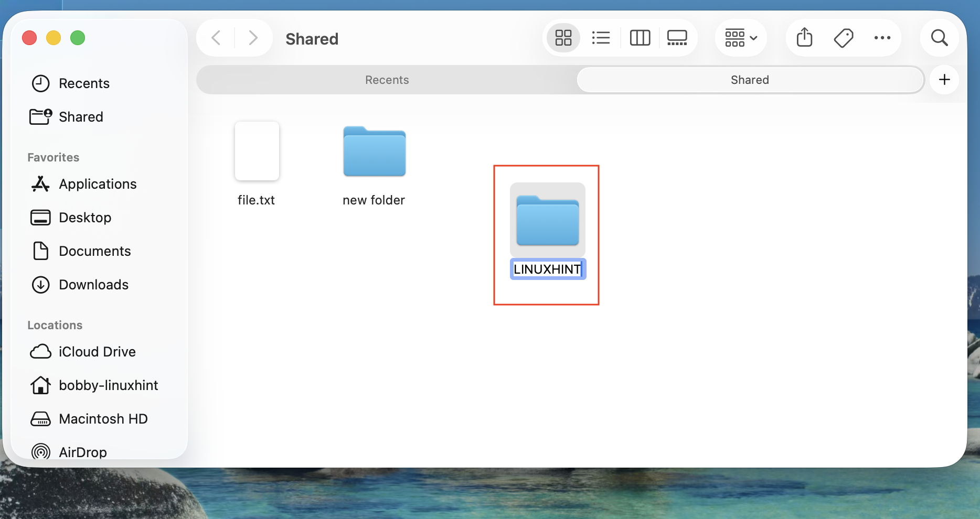
Task: Click into the LINUXHINT name field
Action: click(547, 269)
